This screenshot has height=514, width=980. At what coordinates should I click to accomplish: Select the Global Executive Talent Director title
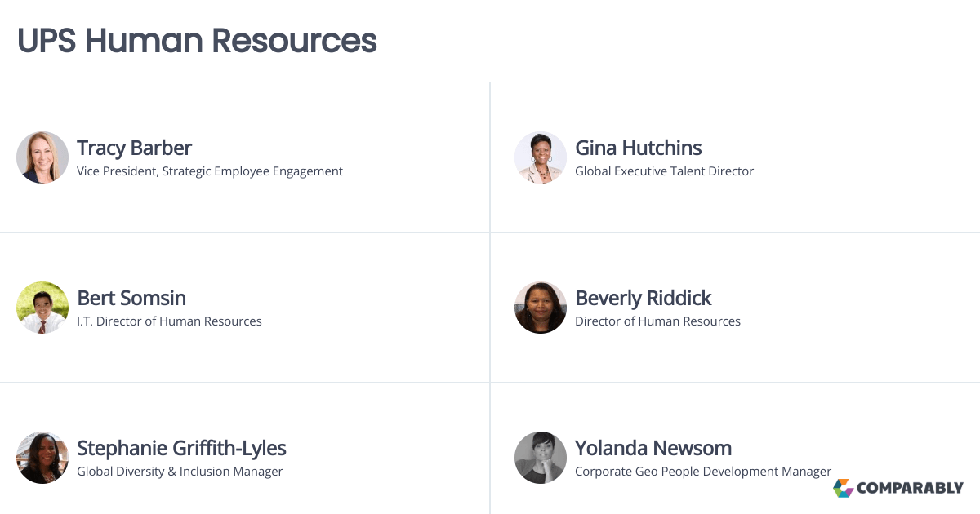(664, 171)
